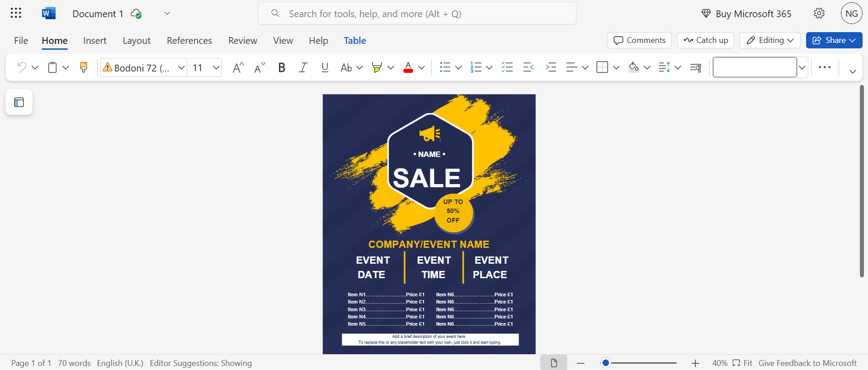This screenshot has height=370, width=868.
Task: Switch to the Insert tab
Action: coord(95,41)
